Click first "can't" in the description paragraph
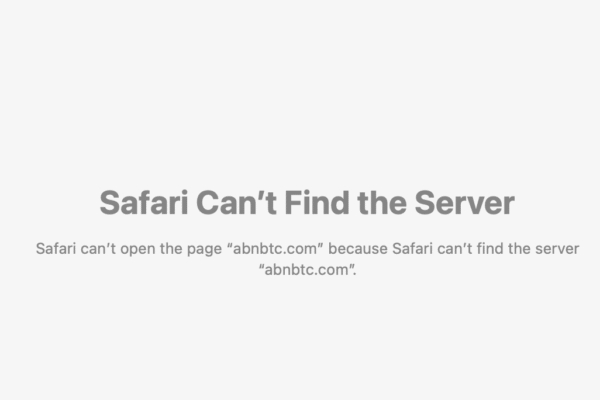The width and height of the screenshot is (600, 400). (x=98, y=249)
